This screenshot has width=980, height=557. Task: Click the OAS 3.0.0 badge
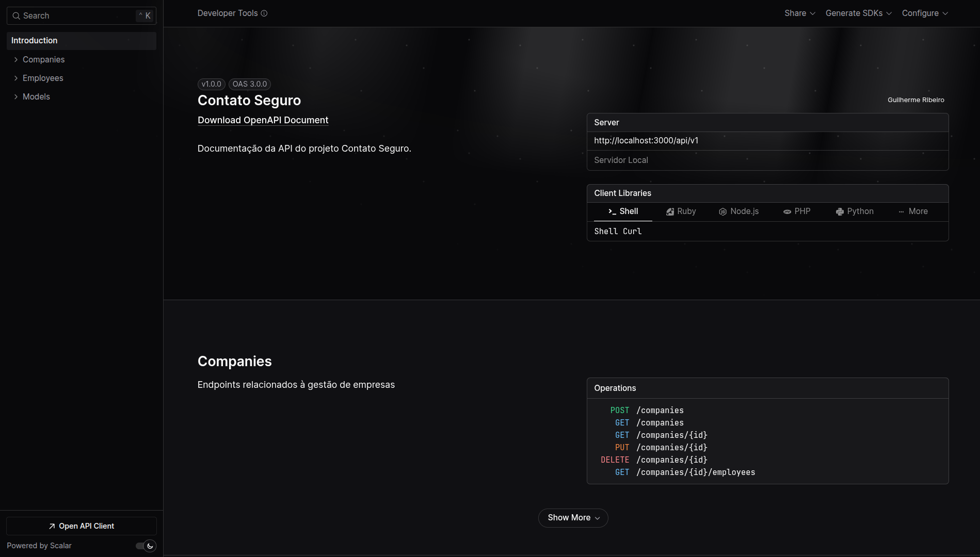pos(250,84)
